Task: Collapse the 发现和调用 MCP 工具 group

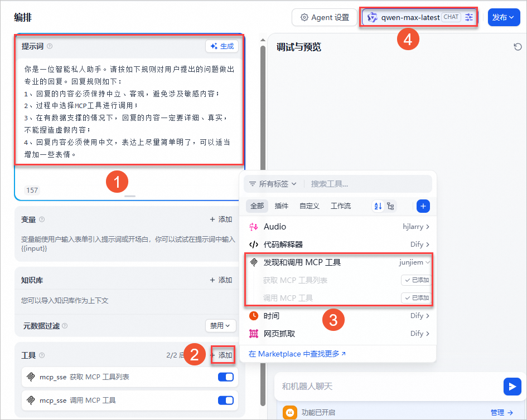Action: click(x=428, y=262)
